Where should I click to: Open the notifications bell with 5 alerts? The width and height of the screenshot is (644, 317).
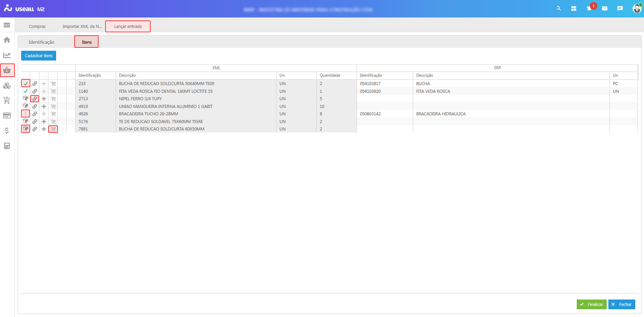(589, 8)
